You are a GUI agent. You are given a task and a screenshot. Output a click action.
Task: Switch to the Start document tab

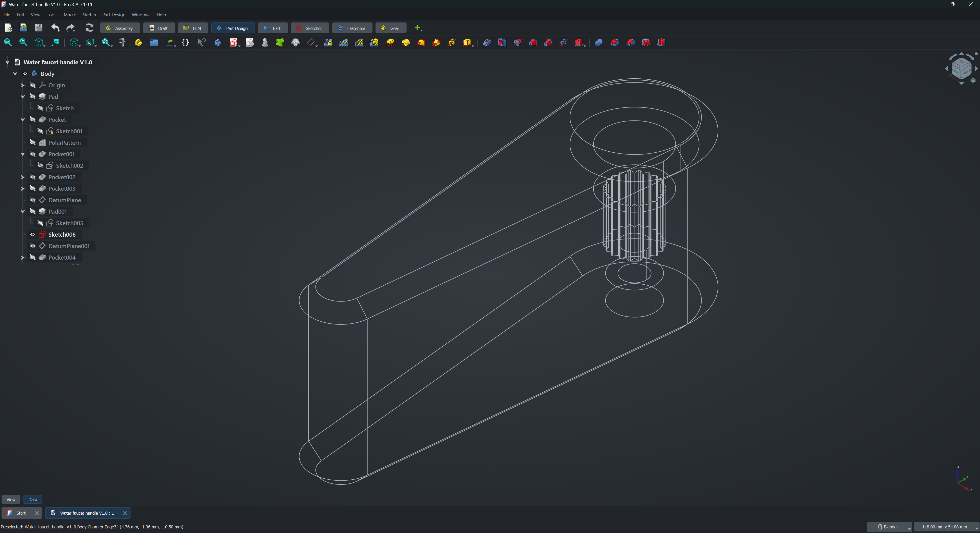tap(21, 513)
